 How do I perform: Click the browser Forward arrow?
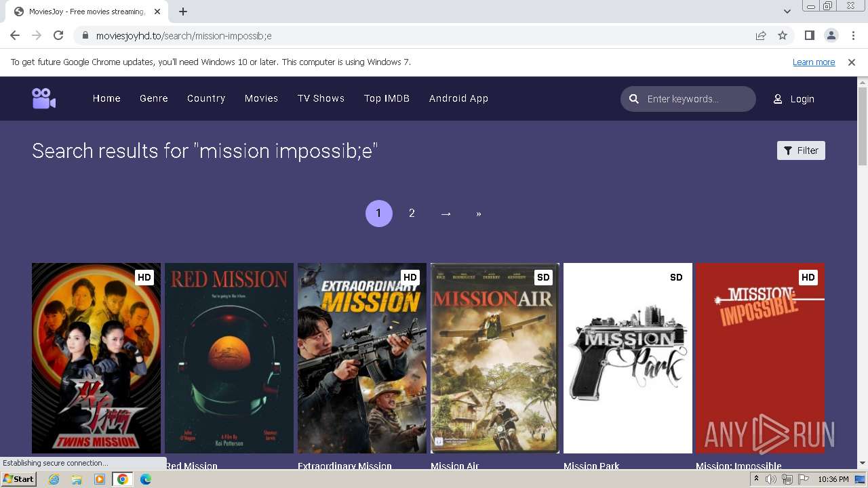tap(37, 35)
